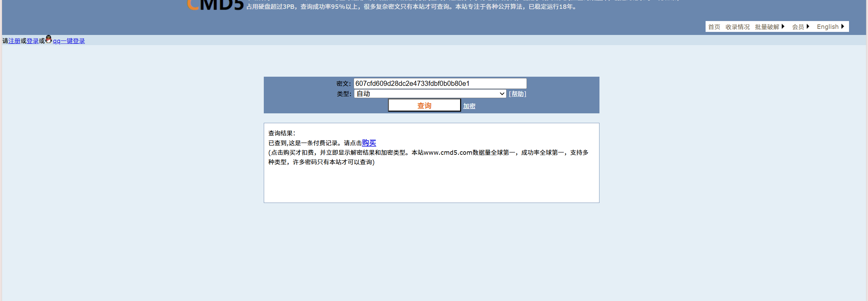Click the www.cmd5.com notice text
Viewport: 868px width, 301px height.
point(428,157)
